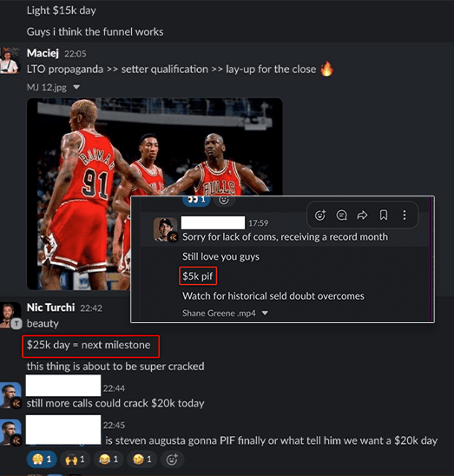Viewport: 454px width, 476px height.
Task: Add a reaction from the hover toolbar
Action: click(x=319, y=215)
